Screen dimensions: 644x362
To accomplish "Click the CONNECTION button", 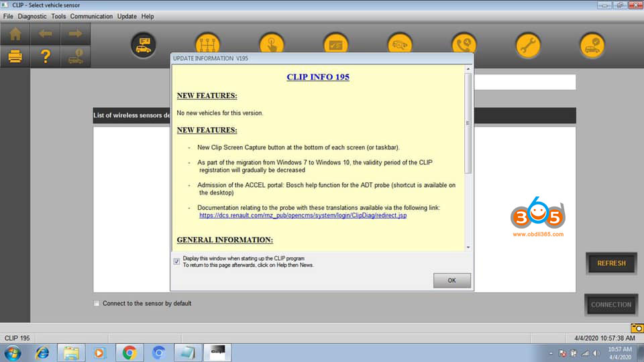I will coord(611,304).
